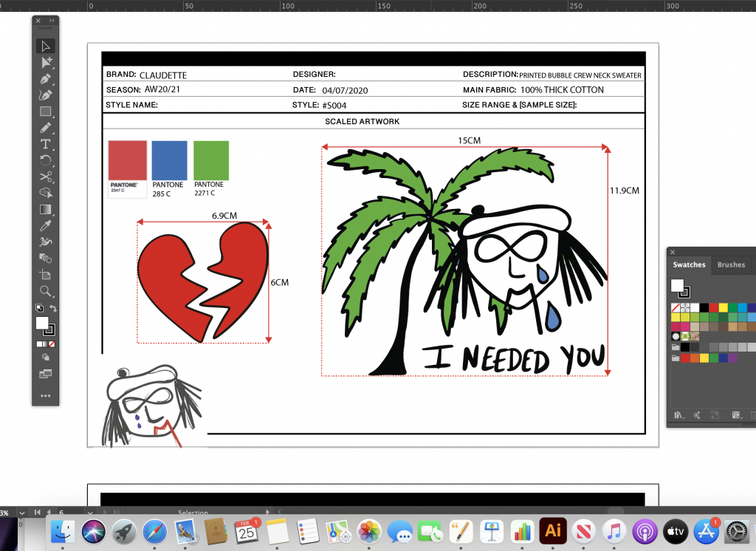The height and width of the screenshot is (551, 756).
Task: Swap fill and stroke colors
Action: tap(53, 308)
